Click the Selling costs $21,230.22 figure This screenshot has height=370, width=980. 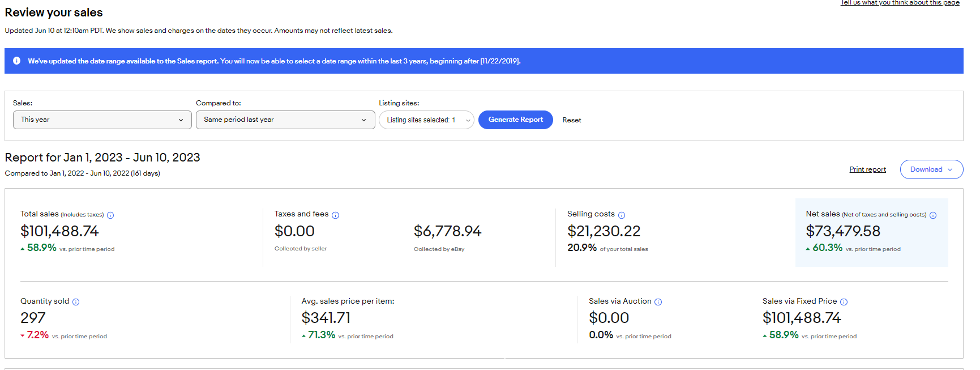point(604,231)
